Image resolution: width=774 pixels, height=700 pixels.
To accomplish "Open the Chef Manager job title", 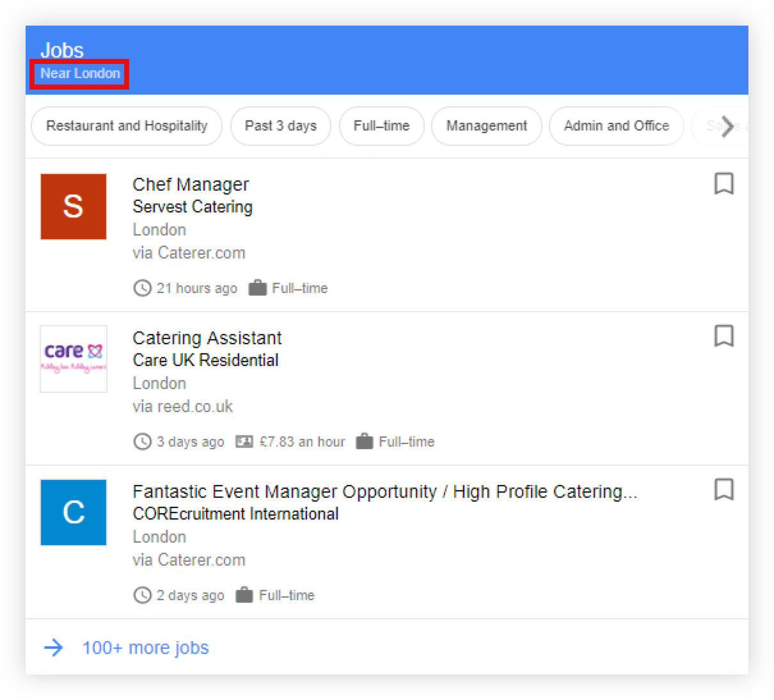I will [191, 184].
